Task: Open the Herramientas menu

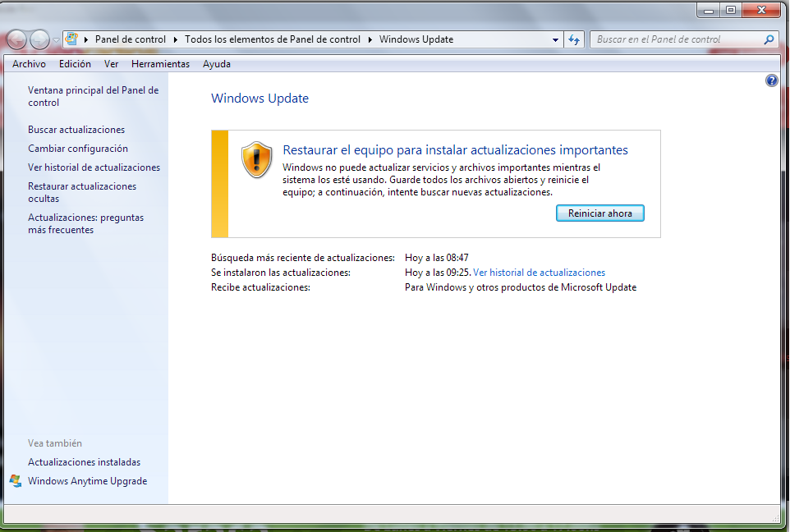Action: click(161, 64)
